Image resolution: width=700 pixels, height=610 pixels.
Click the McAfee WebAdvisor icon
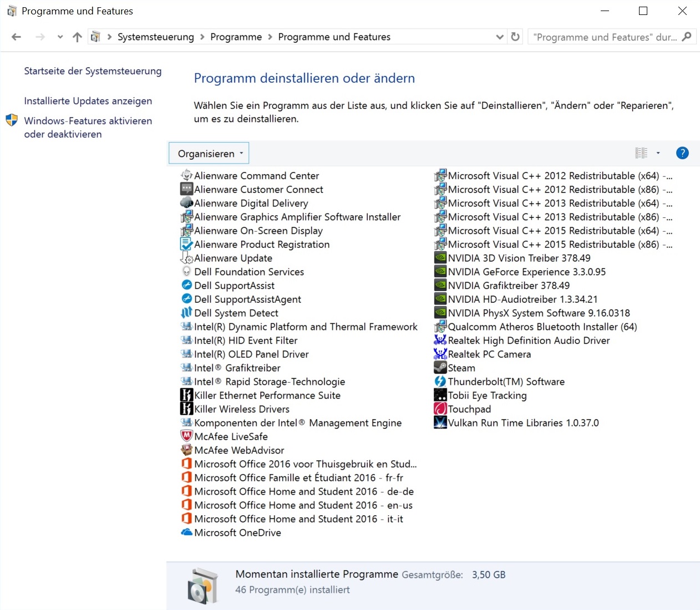[187, 450]
